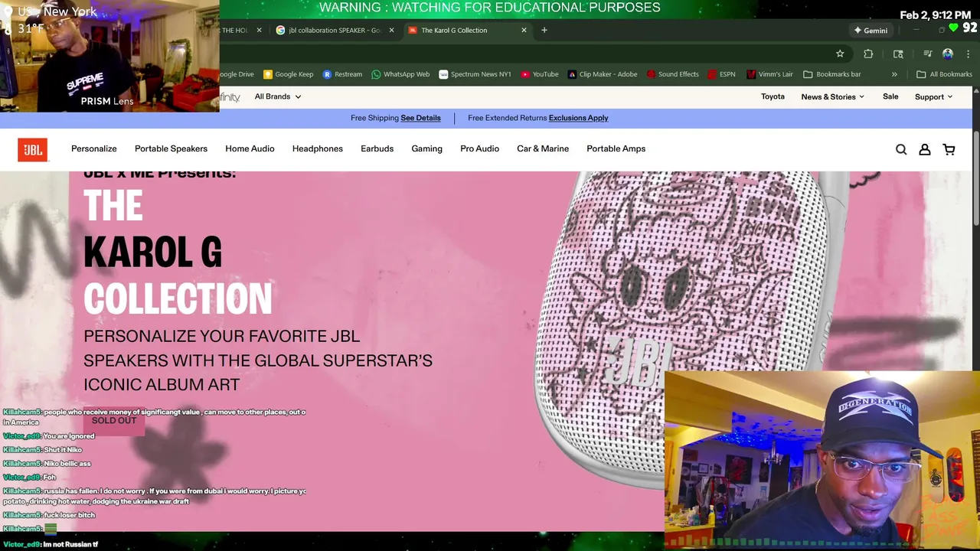This screenshot has height=551, width=980.
Task: Expand the All Brands dropdown
Action: click(278, 96)
